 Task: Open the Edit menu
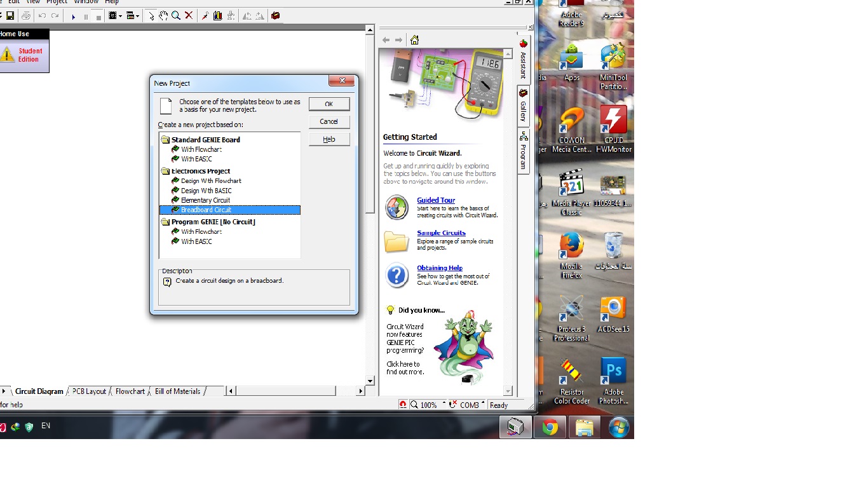click(14, 2)
